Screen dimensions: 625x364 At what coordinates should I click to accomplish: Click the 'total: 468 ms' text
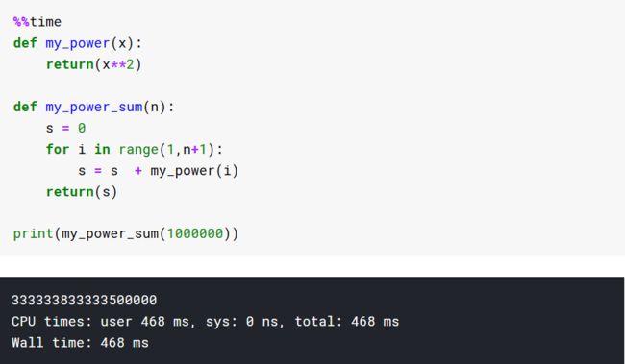[x=347, y=322]
